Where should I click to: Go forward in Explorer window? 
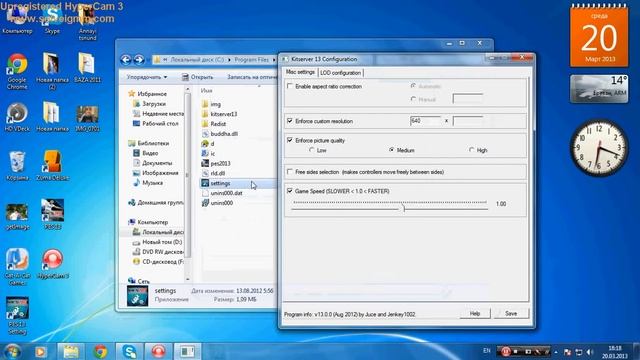pos(139,60)
